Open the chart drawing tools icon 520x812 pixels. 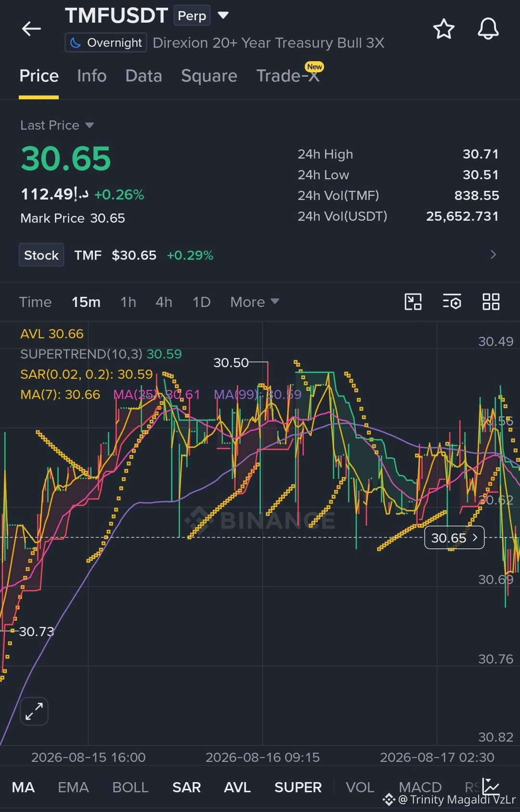point(413,302)
